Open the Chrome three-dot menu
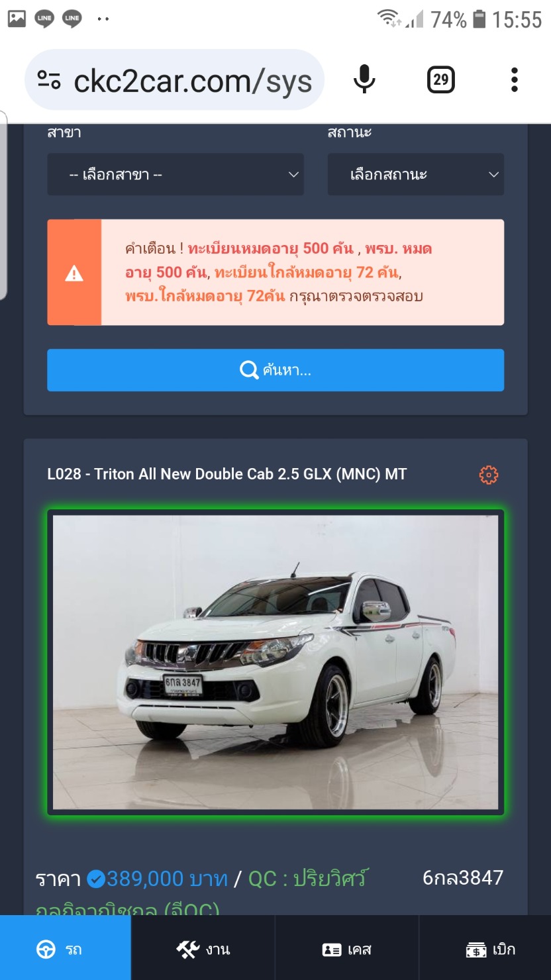551x980 pixels. point(515,80)
